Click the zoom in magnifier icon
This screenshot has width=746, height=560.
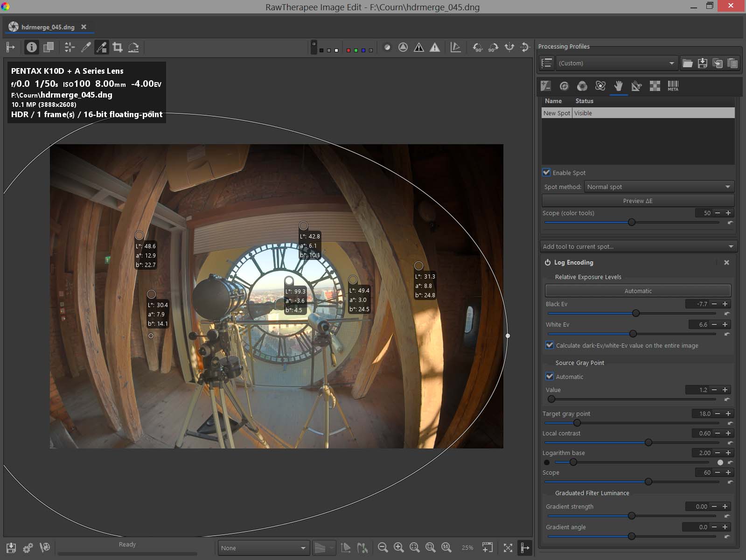click(x=398, y=547)
